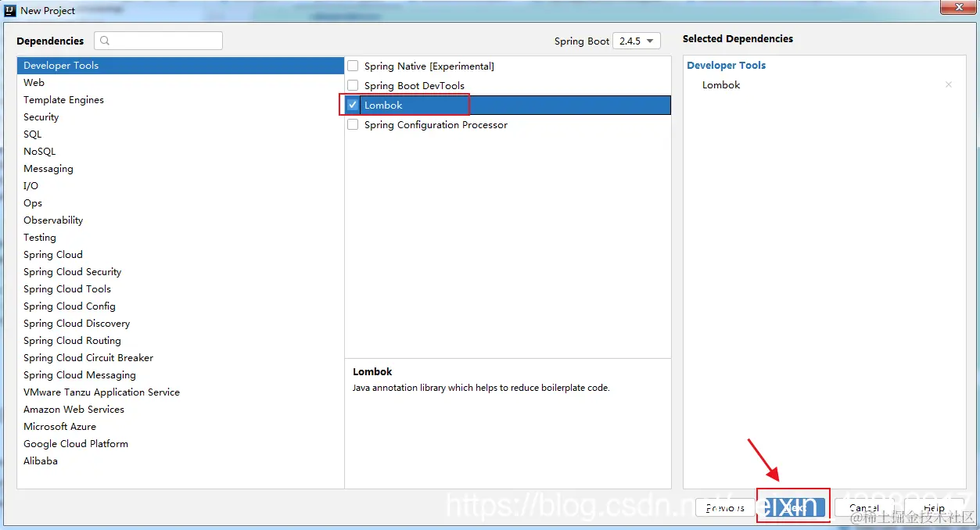Screen dimensions: 980x530
Task: Enable the Spring Native [Experimental] checkbox
Action: [x=353, y=66]
